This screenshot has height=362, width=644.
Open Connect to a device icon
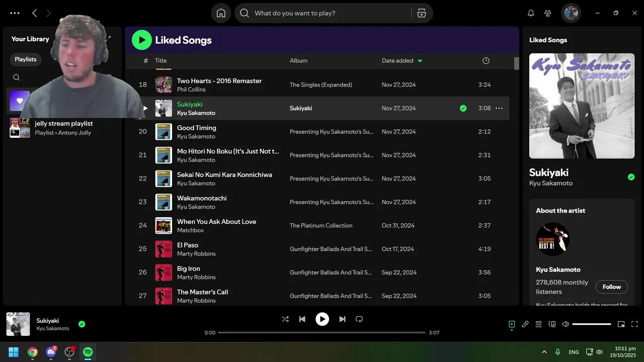coord(552,324)
